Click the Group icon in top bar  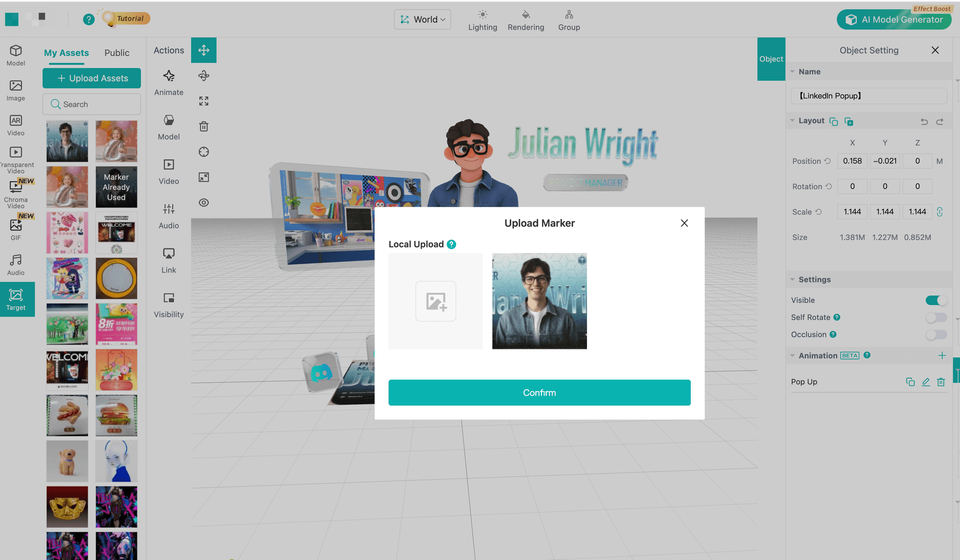tap(569, 19)
